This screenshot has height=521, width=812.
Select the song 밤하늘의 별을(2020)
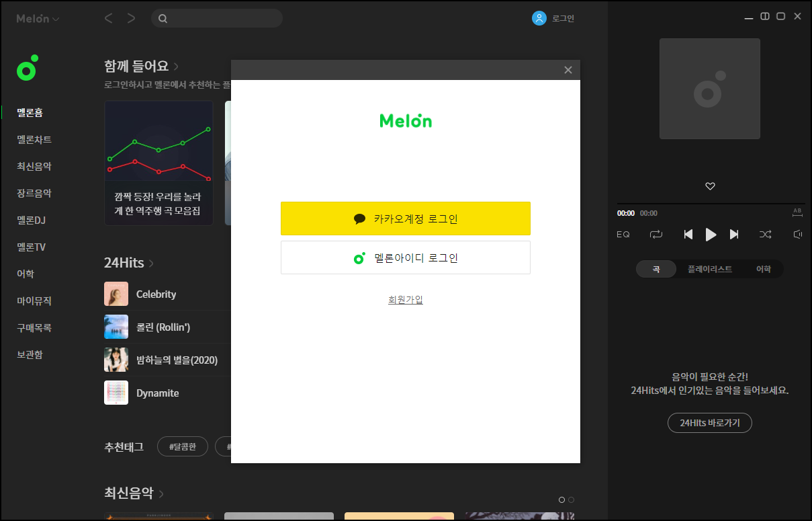coord(177,360)
